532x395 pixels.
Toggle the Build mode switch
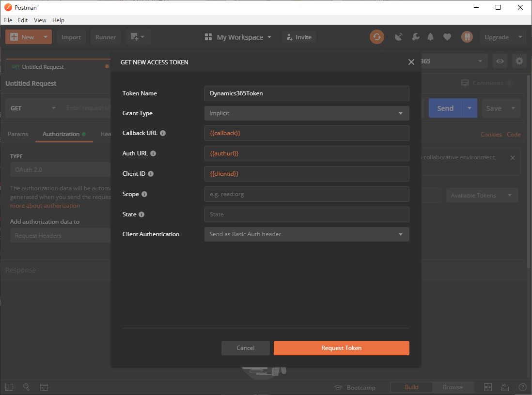411,387
